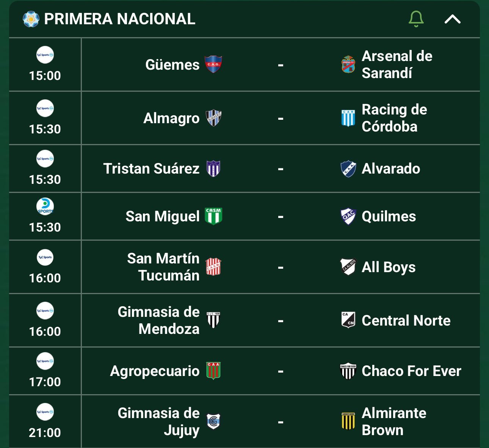Viewport: 489px width, 448px height.
Task: Tap the Primera Nacional league title
Action: tap(120, 19)
